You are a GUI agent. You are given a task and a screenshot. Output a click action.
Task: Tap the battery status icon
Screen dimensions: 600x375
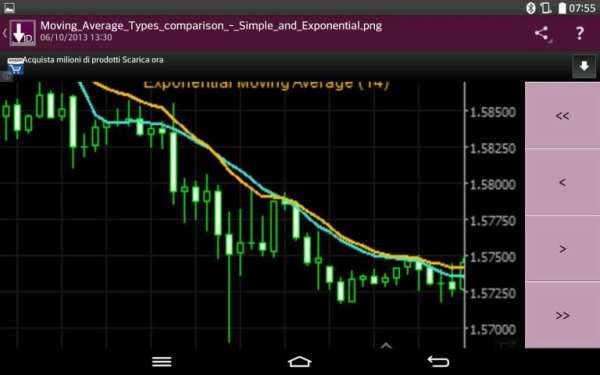pos(562,8)
